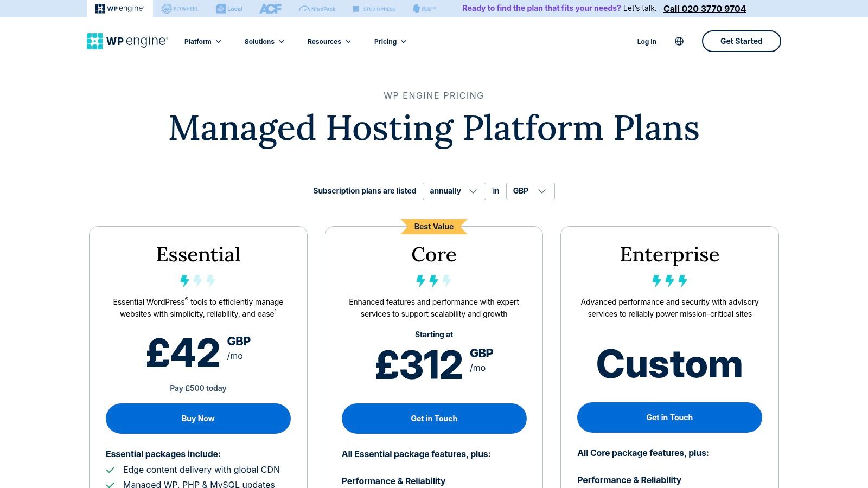Select the NitroPack brand icon
Image resolution: width=868 pixels, height=488 pixels.
317,8
